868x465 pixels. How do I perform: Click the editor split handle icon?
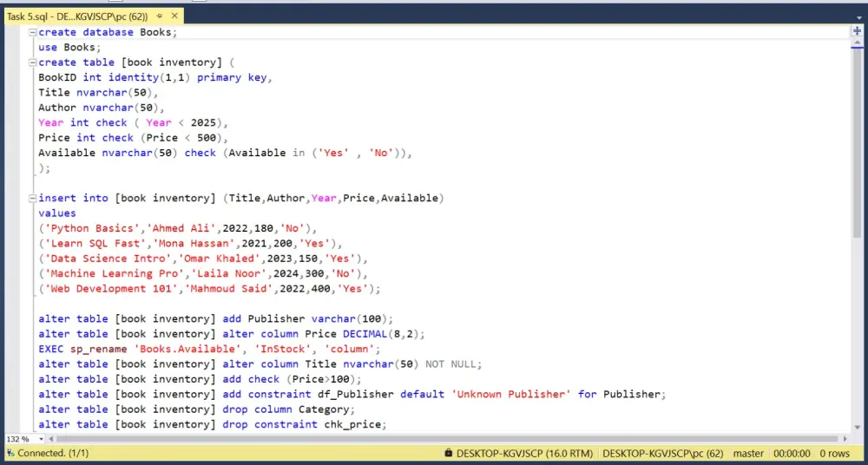857,31
